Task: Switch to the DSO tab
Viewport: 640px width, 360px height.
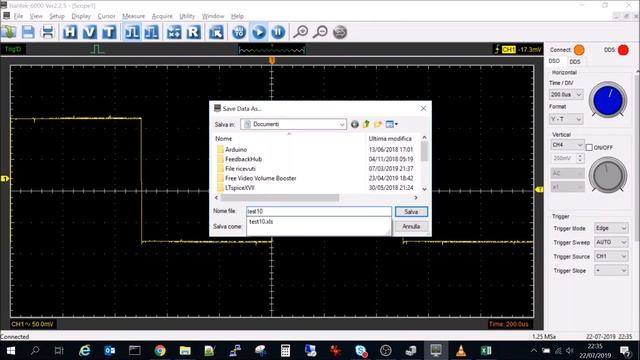Action: tap(554, 61)
